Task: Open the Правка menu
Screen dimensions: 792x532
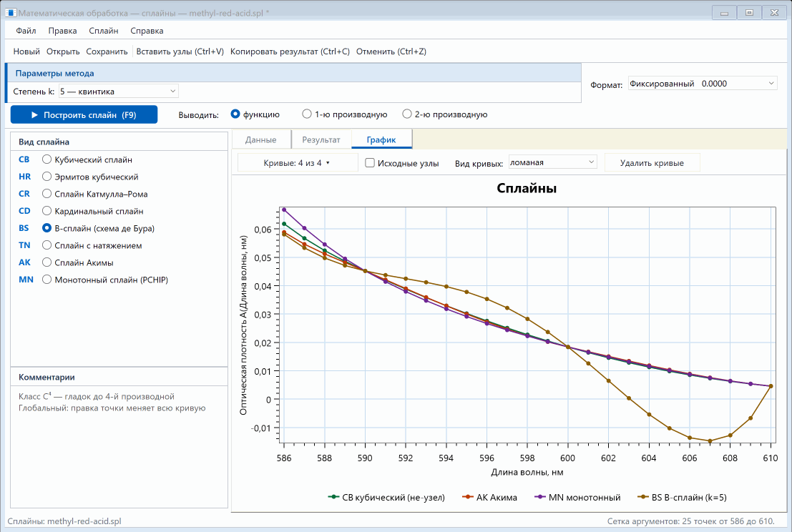Action: click(63, 31)
